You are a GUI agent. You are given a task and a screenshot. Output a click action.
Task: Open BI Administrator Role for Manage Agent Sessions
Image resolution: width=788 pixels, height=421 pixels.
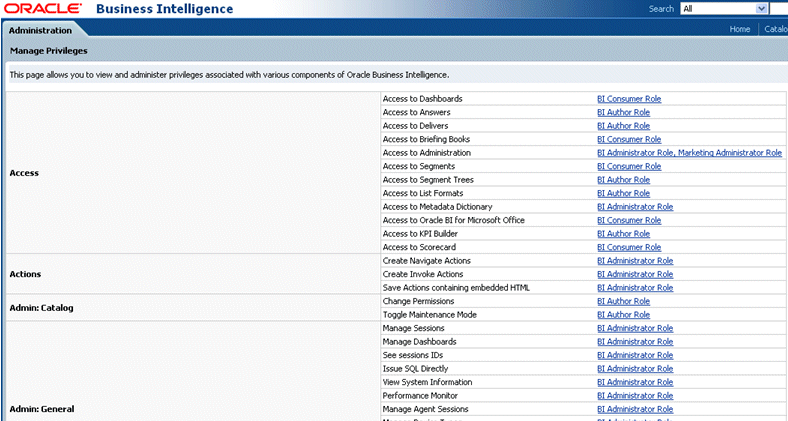coord(635,409)
